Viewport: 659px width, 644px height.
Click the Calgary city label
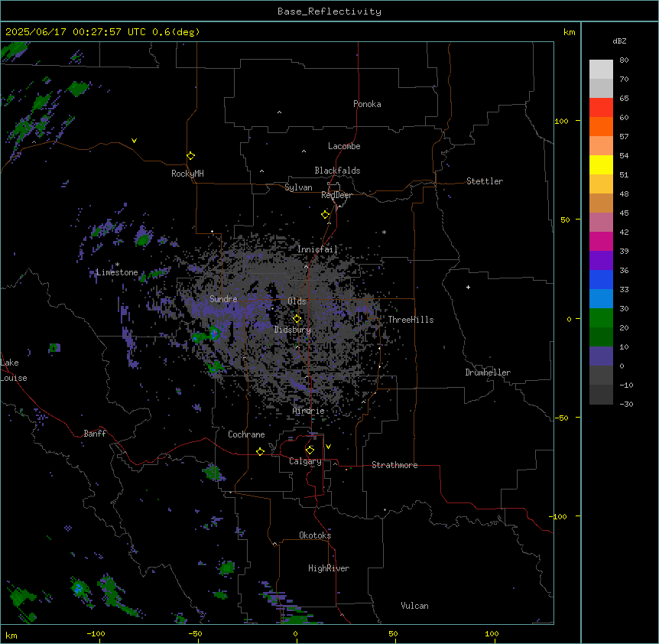click(305, 461)
